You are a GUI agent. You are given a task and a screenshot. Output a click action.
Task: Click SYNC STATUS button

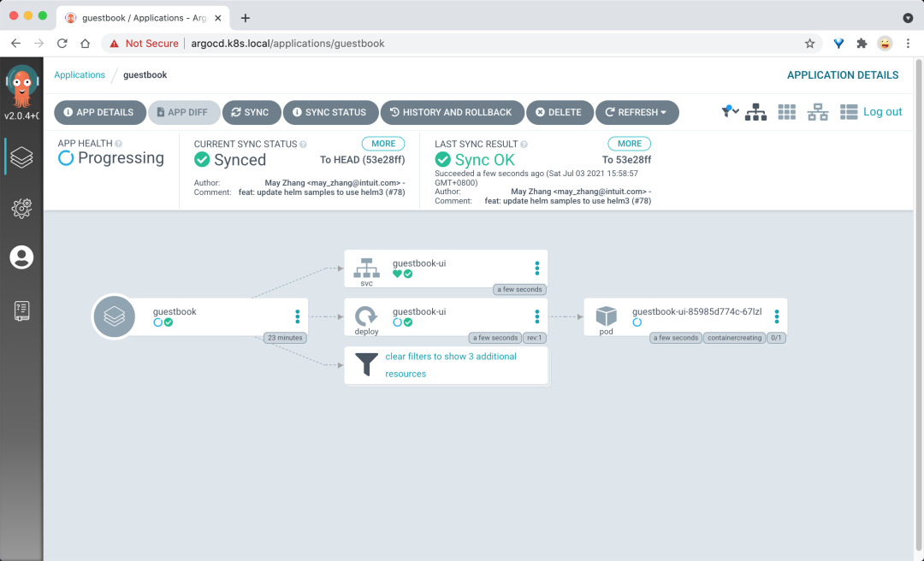[x=330, y=112]
